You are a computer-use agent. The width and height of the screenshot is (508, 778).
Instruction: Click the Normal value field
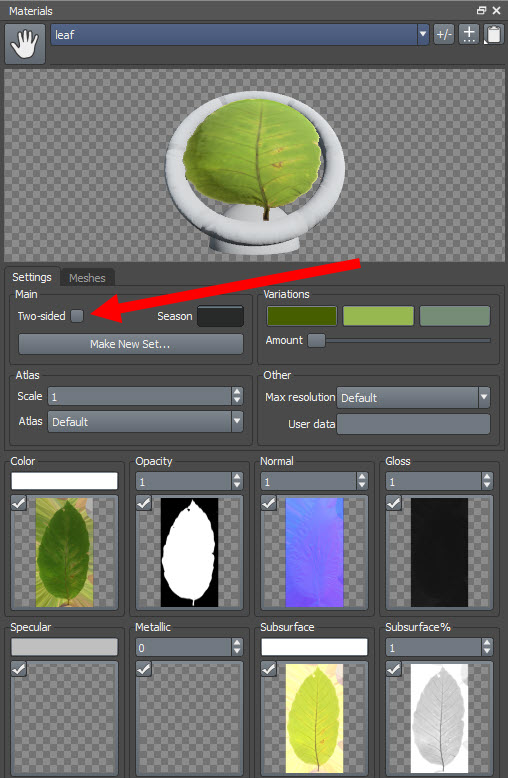[x=309, y=481]
